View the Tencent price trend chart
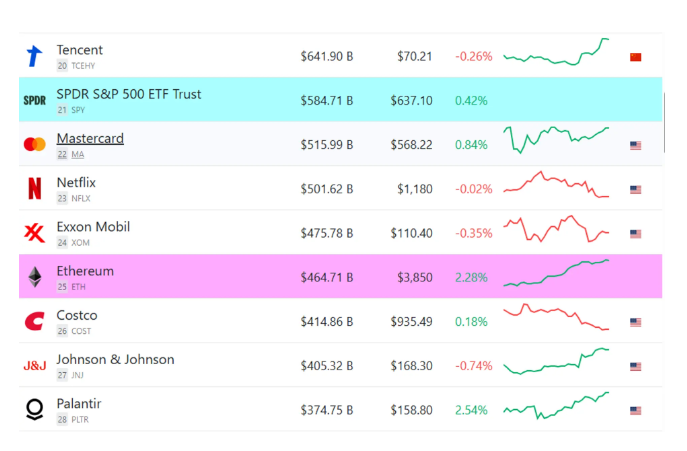This screenshot has height=451, width=687. tap(556, 53)
